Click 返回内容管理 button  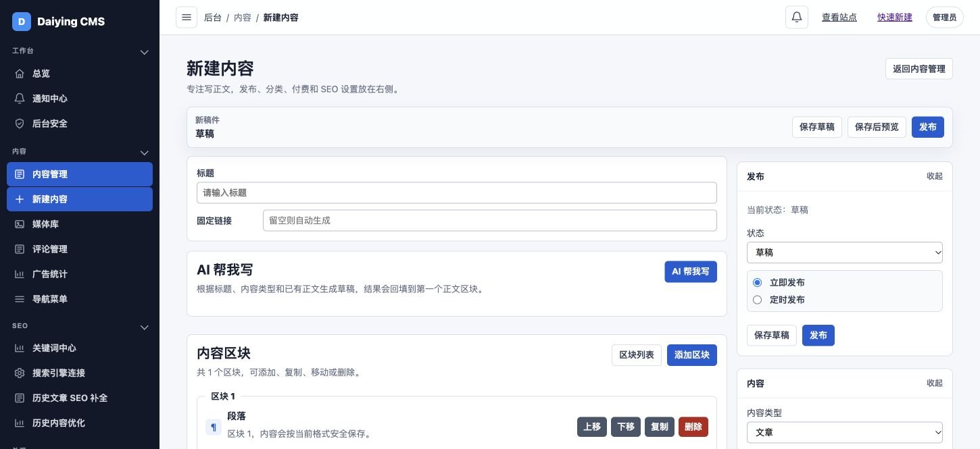pos(919,69)
